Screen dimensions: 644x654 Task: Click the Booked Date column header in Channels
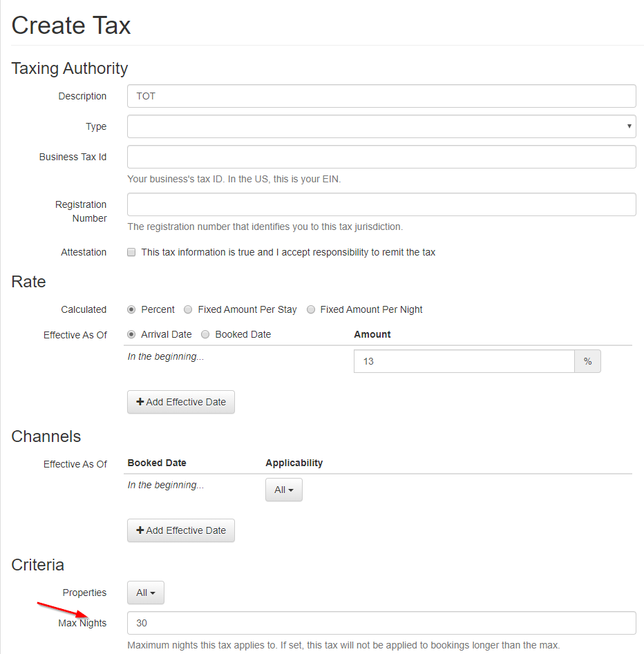(157, 463)
